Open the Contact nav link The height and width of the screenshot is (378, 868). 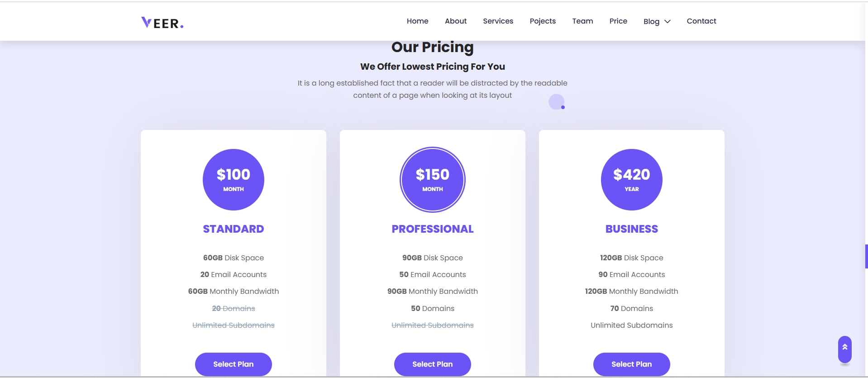[701, 21]
